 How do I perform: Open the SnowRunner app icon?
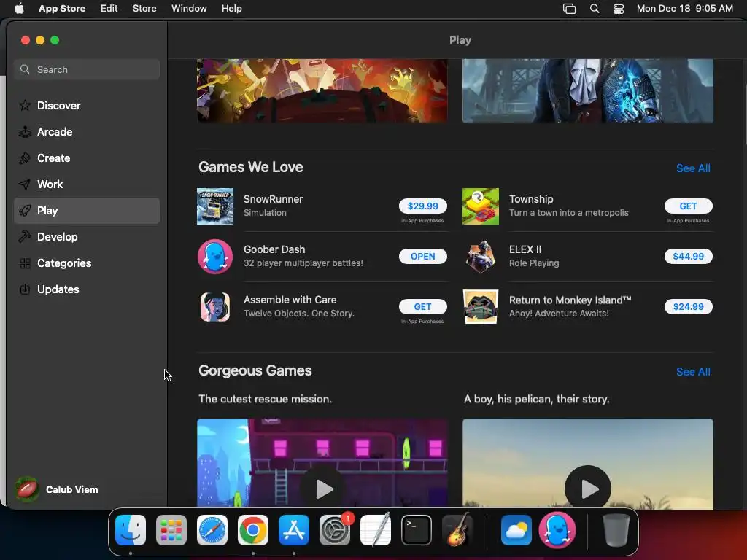(x=215, y=206)
